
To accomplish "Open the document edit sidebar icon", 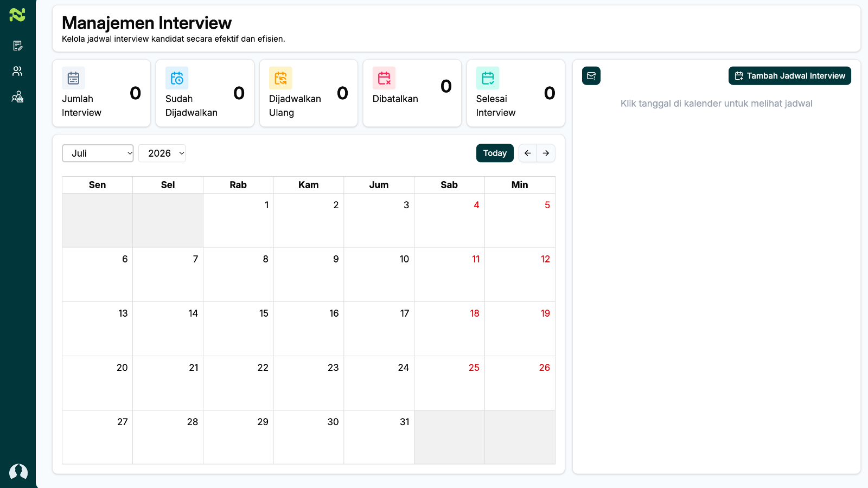I will pyautogui.click(x=17, y=46).
